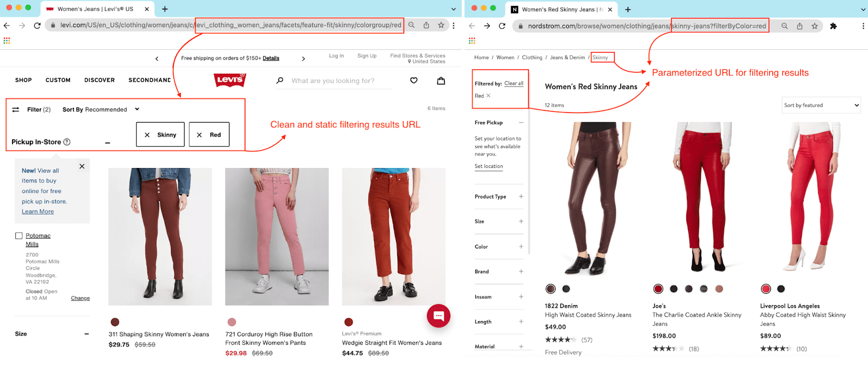Open the Levi's shopping bag
The image size is (868, 367).
pos(441,81)
